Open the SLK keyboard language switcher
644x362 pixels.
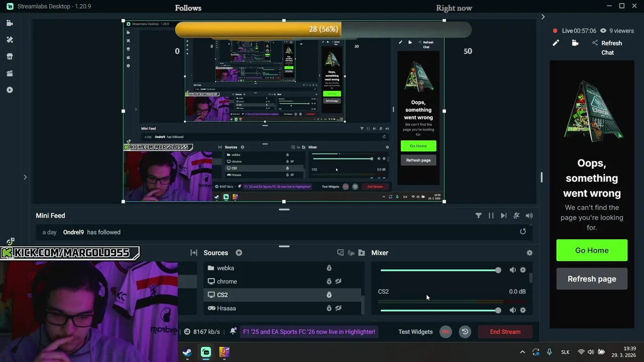pos(565,352)
